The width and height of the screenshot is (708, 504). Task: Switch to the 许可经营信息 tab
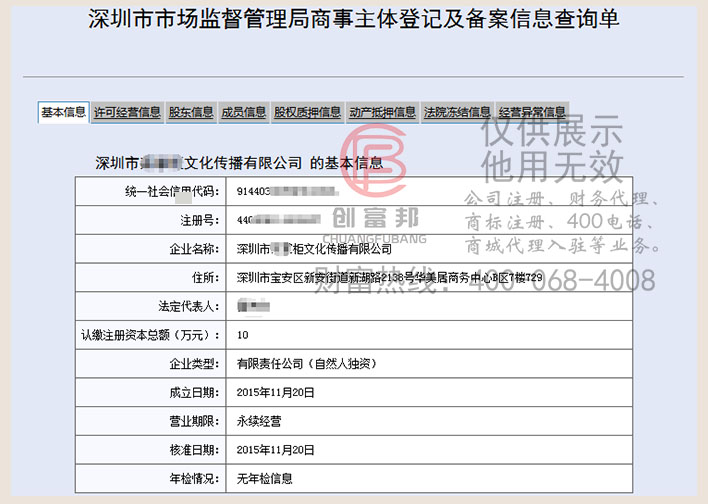point(127,112)
